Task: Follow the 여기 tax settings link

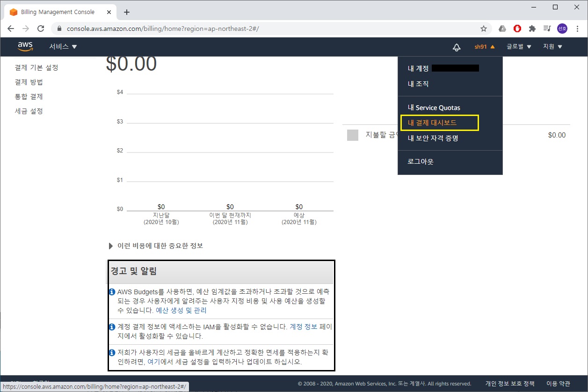Action: point(153,362)
